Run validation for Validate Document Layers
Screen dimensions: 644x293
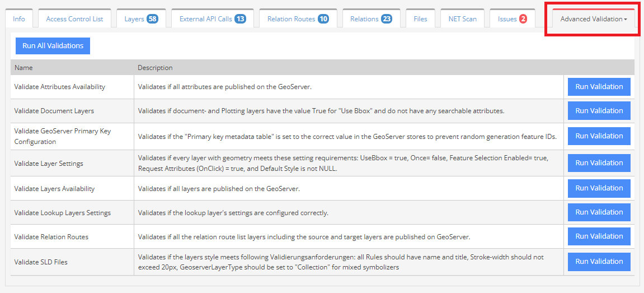(x=599, y=111)
